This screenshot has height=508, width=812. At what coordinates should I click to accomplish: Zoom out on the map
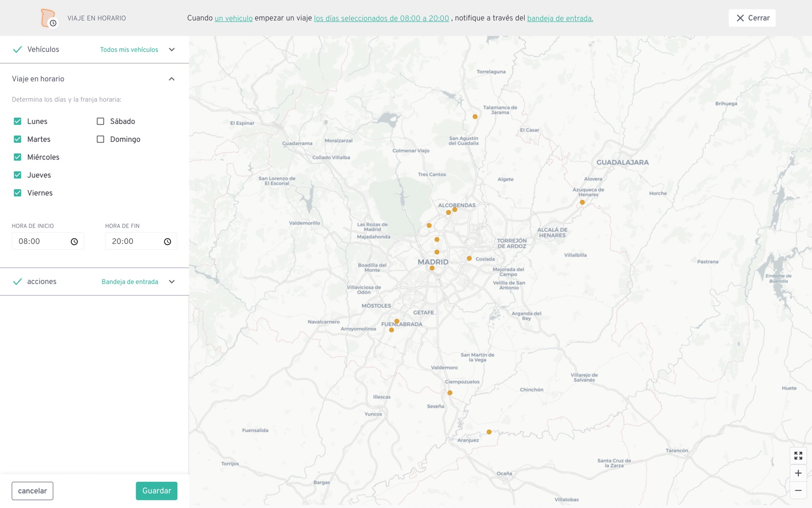click(798, 490)
